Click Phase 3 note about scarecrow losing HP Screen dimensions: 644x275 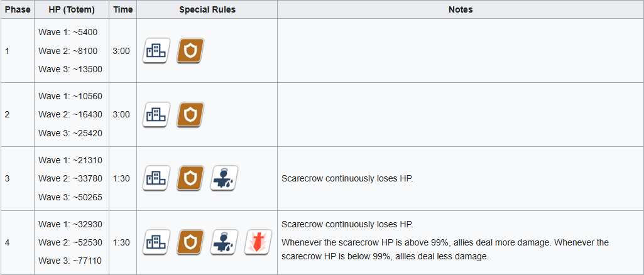[x=347, y=179]
